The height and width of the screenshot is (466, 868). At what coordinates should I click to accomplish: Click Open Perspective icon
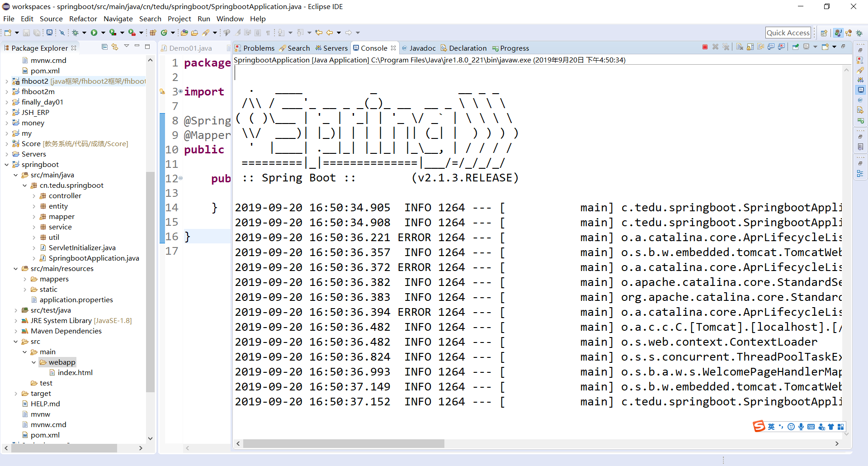pyautogui.click(x=824, y=33)
